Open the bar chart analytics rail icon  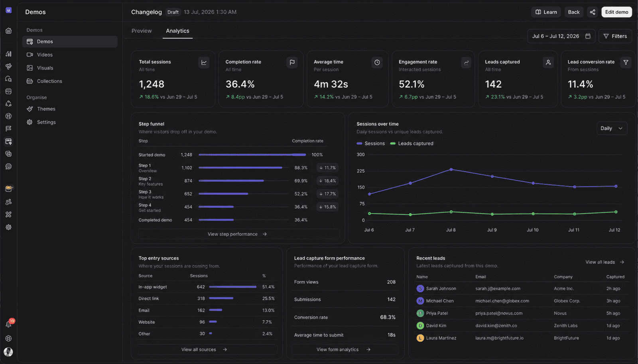click(8, 54)
